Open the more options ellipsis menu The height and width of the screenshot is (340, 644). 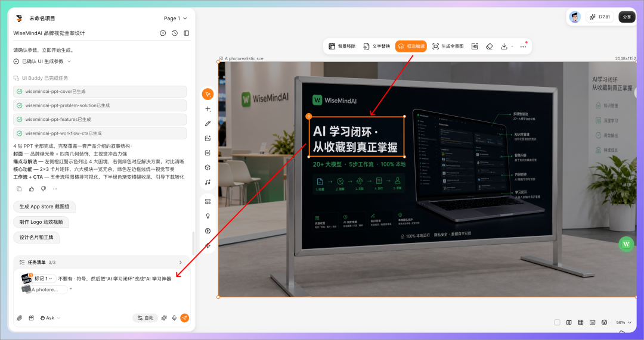tap(523, 46)
